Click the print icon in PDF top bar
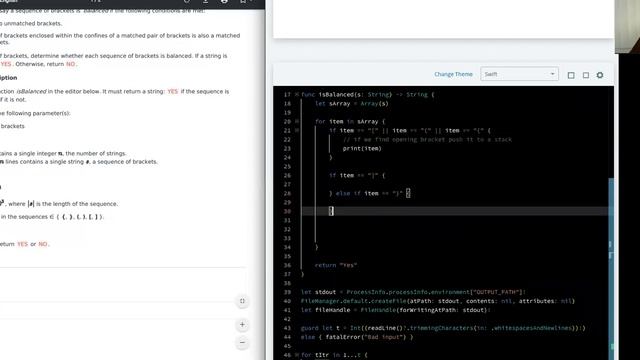This screenshot has width=640, height=360. point(224,2)
